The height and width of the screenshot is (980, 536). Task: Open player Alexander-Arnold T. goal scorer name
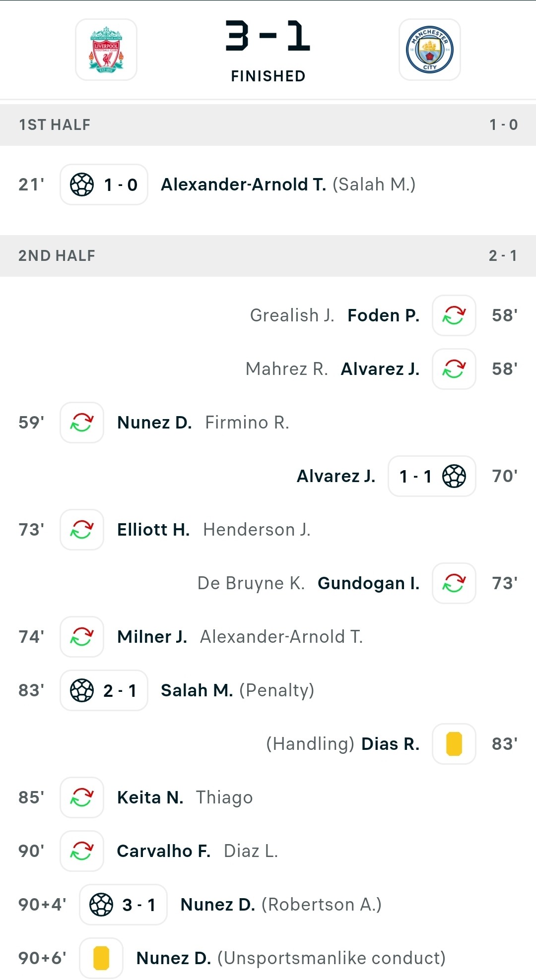tap(244, 184)
